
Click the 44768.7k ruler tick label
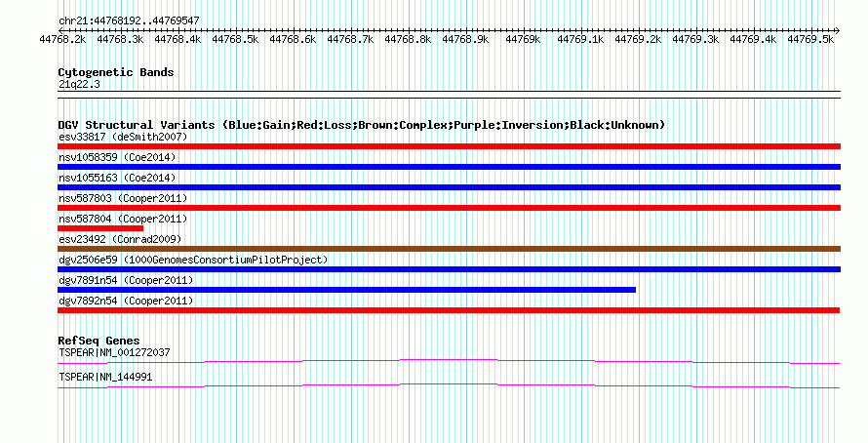[350, 39]
